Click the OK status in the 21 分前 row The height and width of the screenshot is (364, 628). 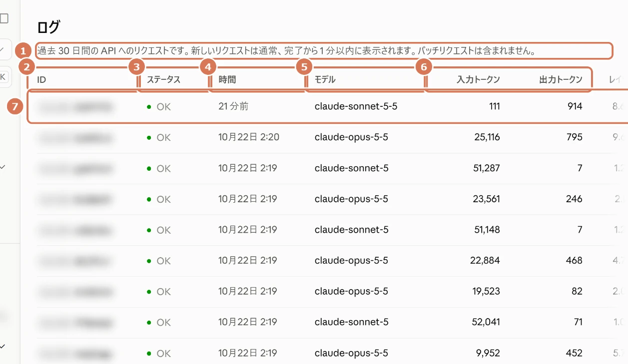pos(159,106)
